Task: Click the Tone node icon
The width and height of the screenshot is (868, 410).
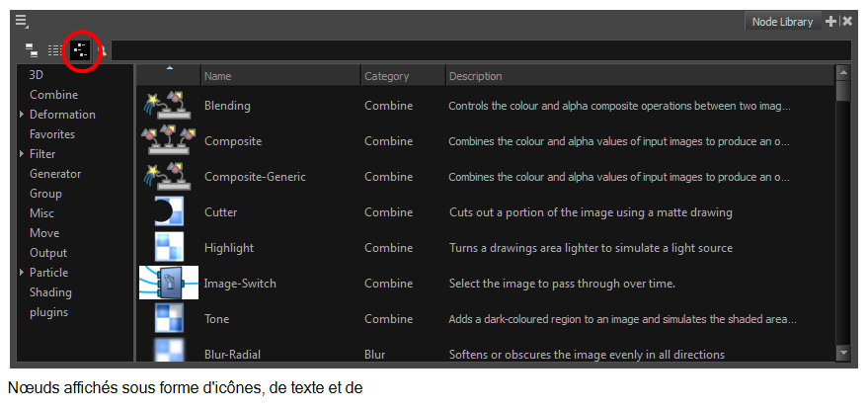Action: (x=168, y=319)
